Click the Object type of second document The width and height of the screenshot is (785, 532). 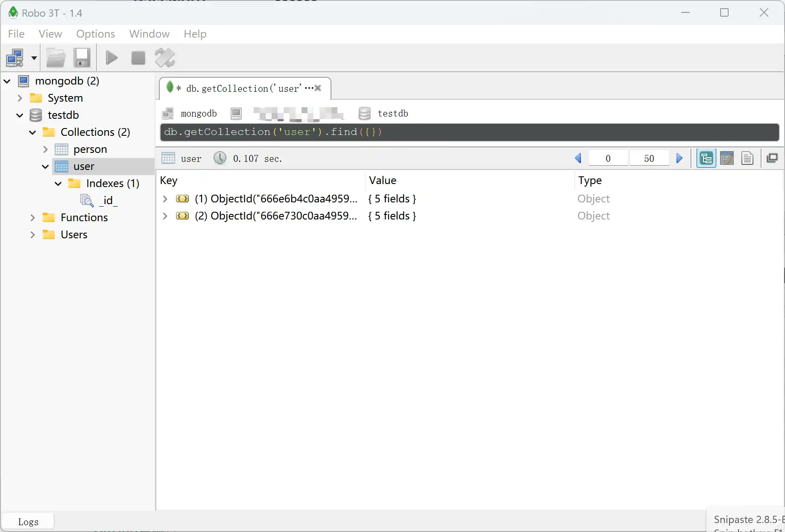[x=594, y=216]
